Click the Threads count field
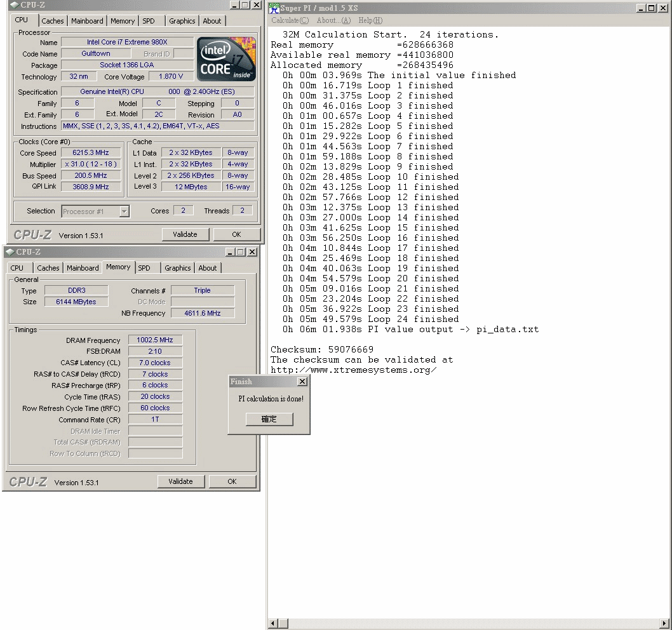672x630 pixels. pyautogui.click(x=242, y=210)
